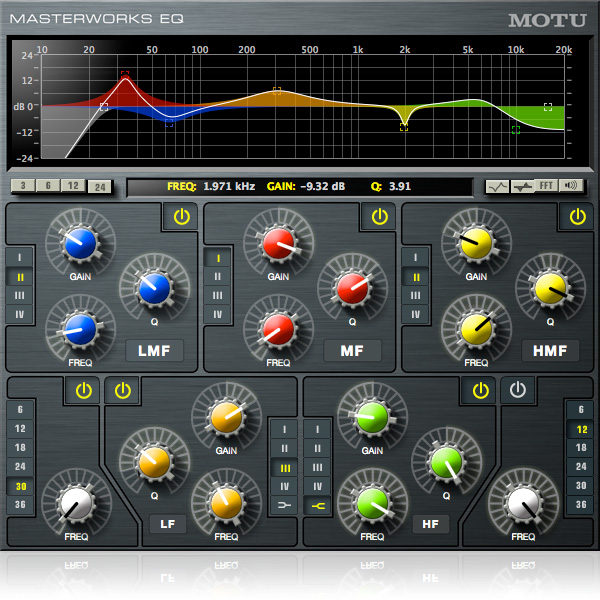Viewport: 600px width, 600px height.
Task: Click the orange LF GAIN knob
Action: pyautogui.click(x=227, y=417)
